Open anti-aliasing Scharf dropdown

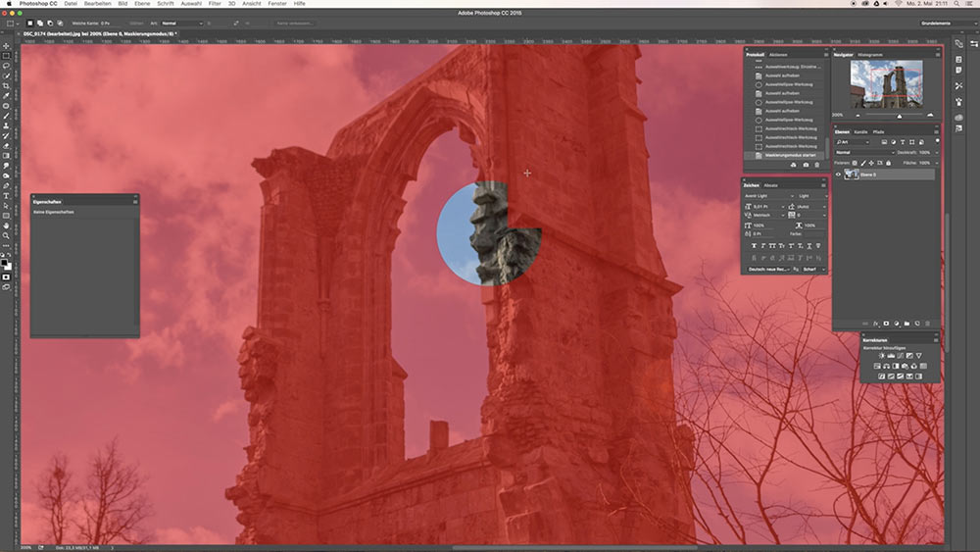click(814, 270)
